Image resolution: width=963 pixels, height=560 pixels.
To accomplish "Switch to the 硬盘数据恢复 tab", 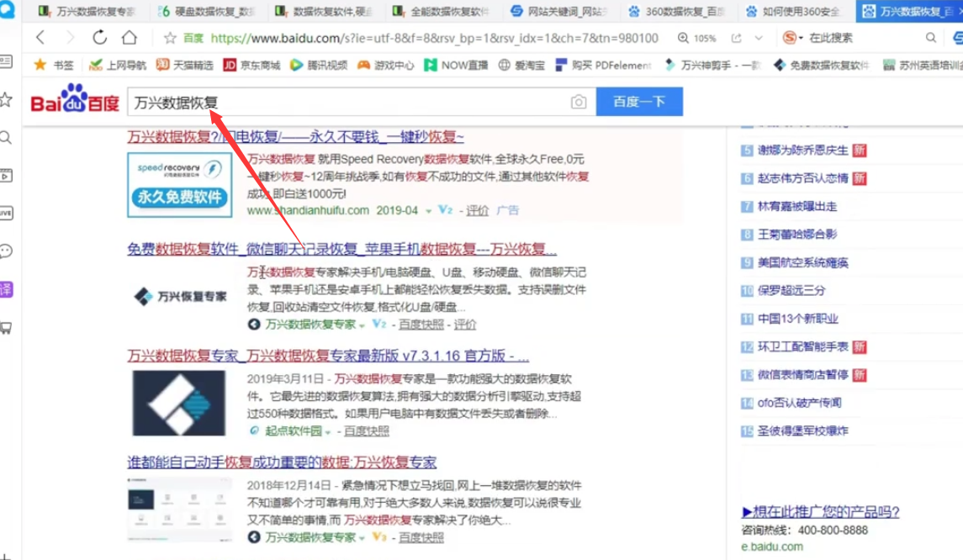I will tap(206, 11).
